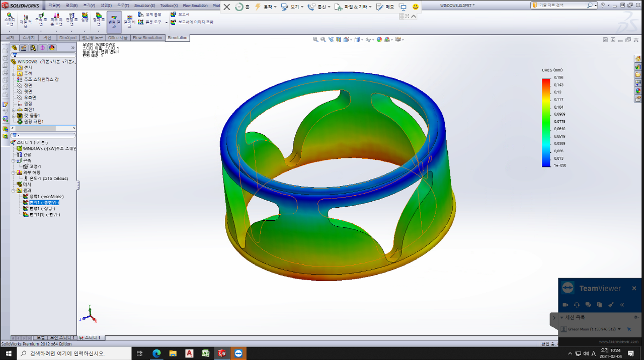Open the 보기(V) menu
The width and height of the screenshot is (644, 360).
(x=89, y=6)
